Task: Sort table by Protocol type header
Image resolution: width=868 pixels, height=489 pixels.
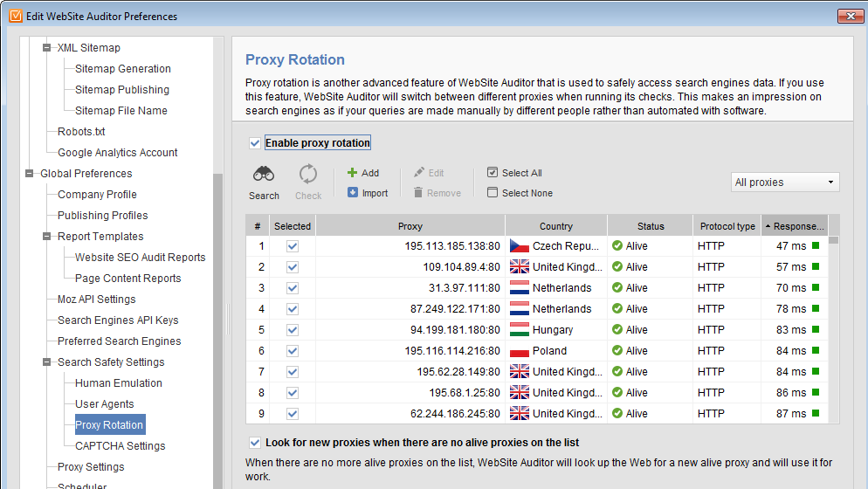Action: pyautogui.click(x=727, y=226)
